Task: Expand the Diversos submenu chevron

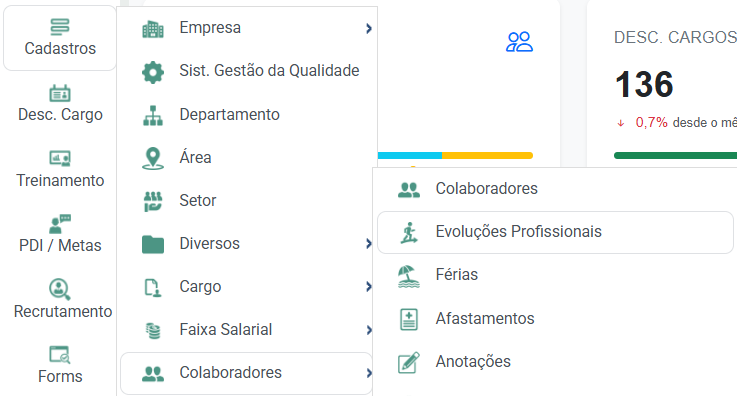Action: pos(369,243)
